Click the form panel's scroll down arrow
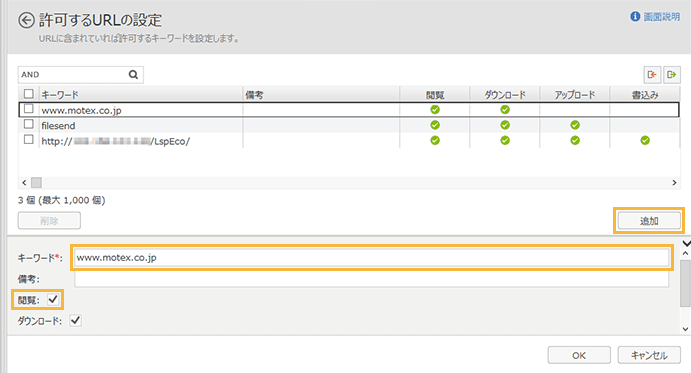The width and height of the screenshot is (691, 373). pos(685,329)
